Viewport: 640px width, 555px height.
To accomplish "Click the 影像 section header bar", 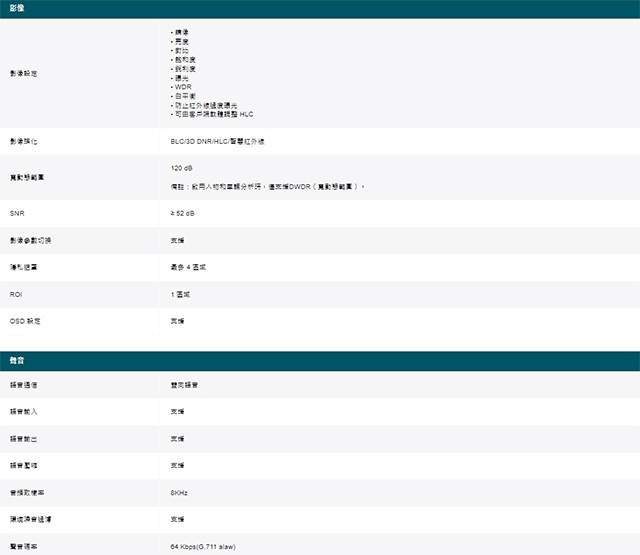I will pos(320,9).
